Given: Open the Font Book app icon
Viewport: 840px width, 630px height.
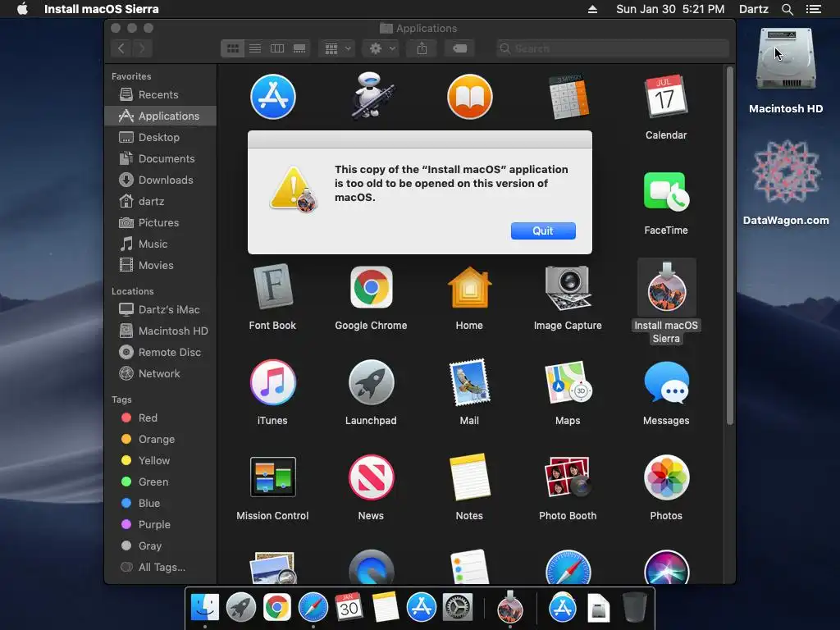Looking at the screenshot, I should [x=272, y=287].
